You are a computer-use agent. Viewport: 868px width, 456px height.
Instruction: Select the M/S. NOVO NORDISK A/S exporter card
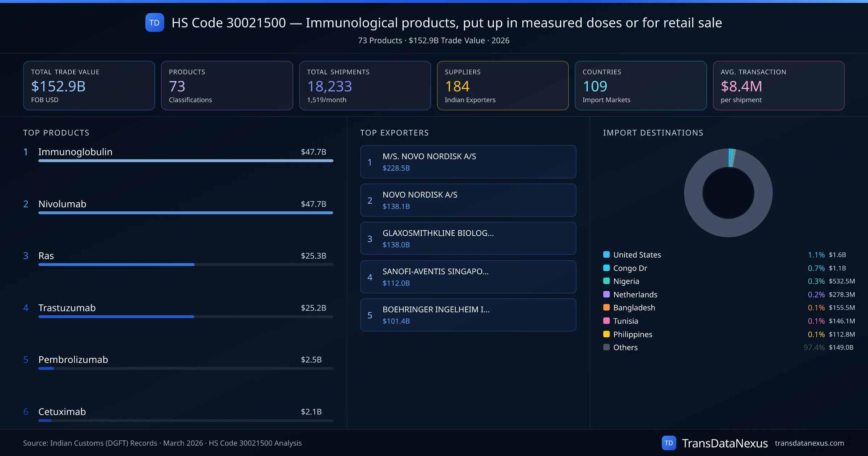pos(468,162)
